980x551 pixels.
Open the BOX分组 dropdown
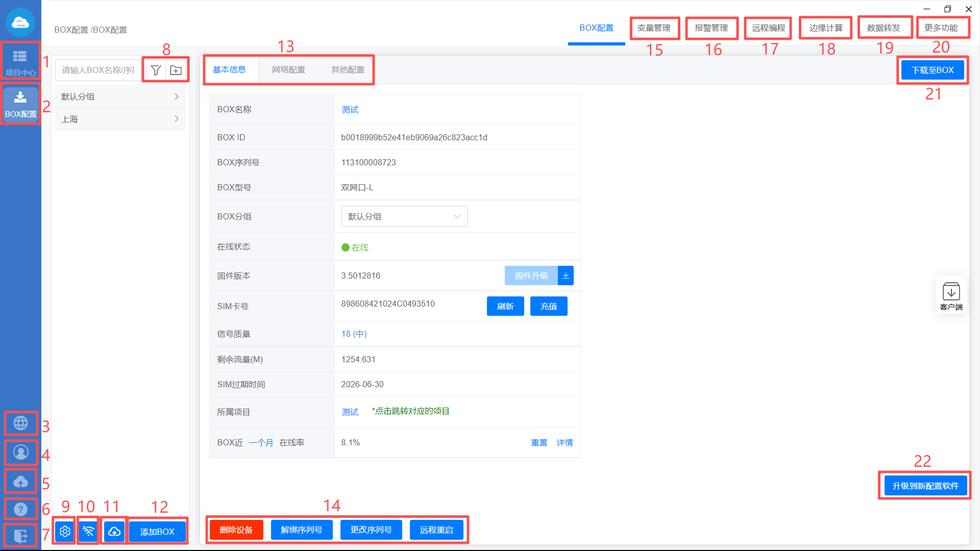pyautogui.click(x=404, y=216)
